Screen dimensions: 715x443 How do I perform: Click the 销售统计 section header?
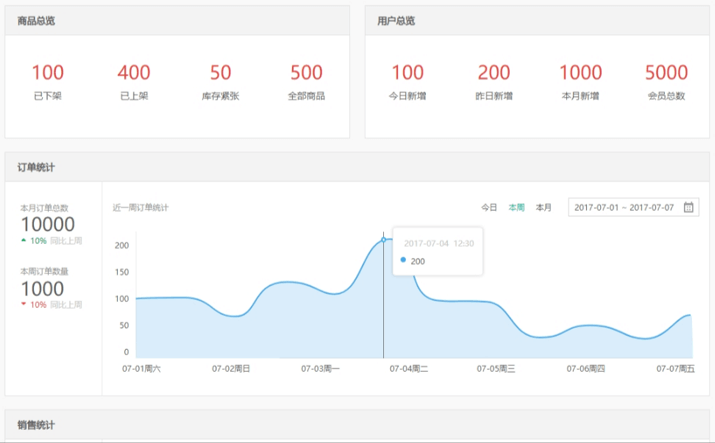(x=36, y=426)
